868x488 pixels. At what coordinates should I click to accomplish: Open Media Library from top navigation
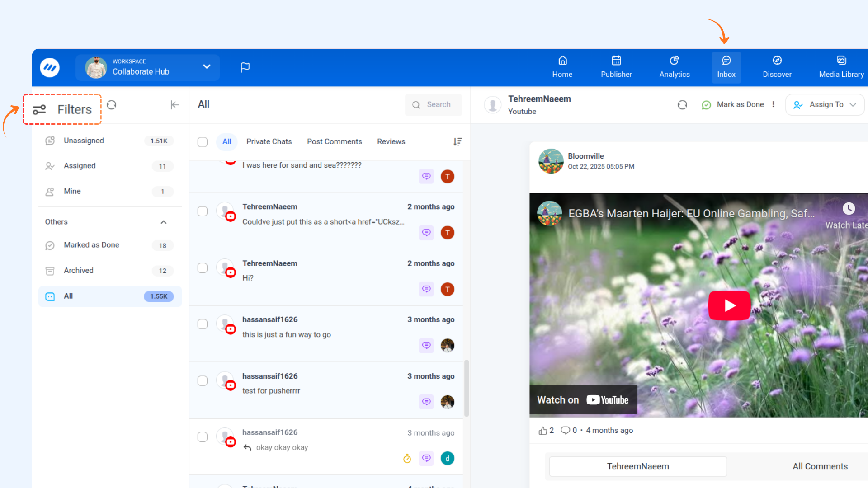tap(841, 67)
